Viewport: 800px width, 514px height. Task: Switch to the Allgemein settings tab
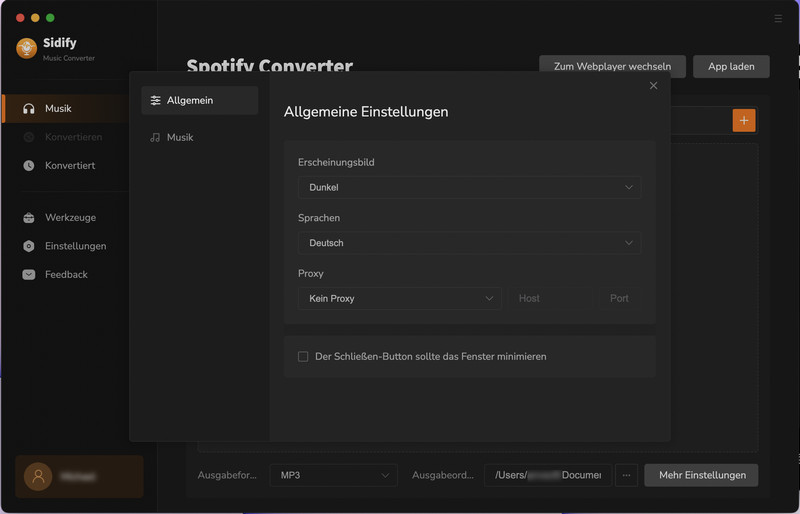pyautogui.click(x=199, y=101)
